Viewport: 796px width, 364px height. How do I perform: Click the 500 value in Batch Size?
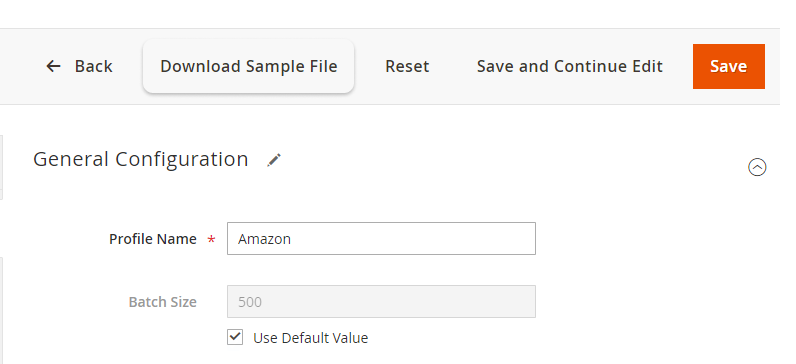click(250, 302)
